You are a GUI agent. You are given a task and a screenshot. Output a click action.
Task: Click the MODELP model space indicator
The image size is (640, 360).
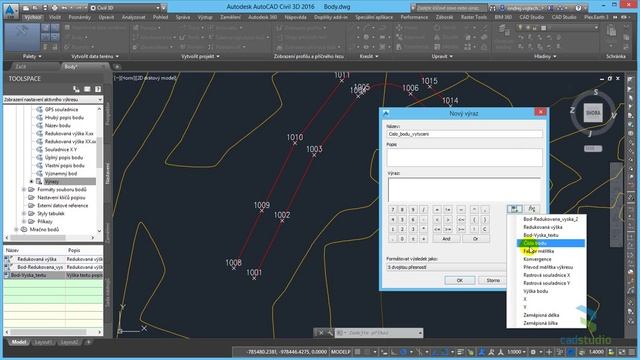[341, 352]
